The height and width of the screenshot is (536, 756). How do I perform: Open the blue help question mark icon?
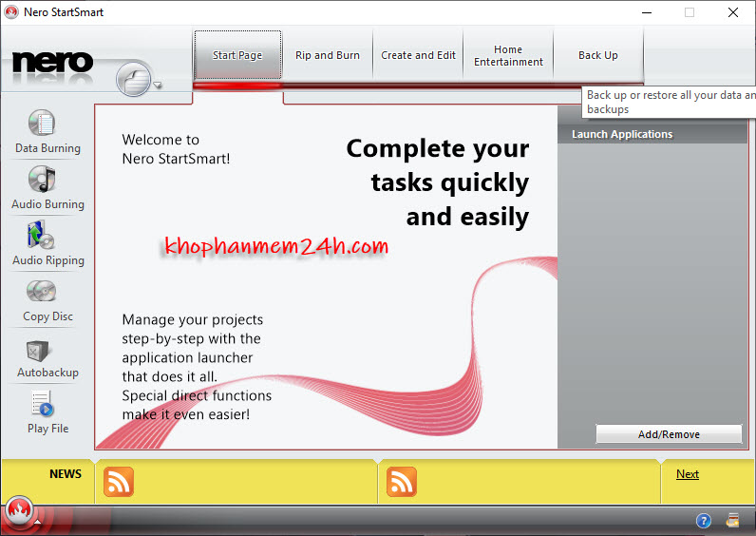tap(704, 520)
